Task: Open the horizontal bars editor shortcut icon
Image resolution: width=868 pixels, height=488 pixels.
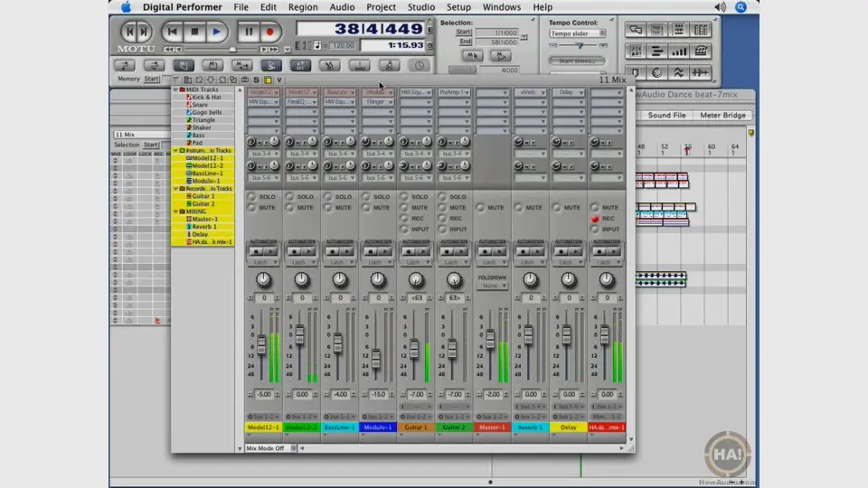Action: point(657,52)
